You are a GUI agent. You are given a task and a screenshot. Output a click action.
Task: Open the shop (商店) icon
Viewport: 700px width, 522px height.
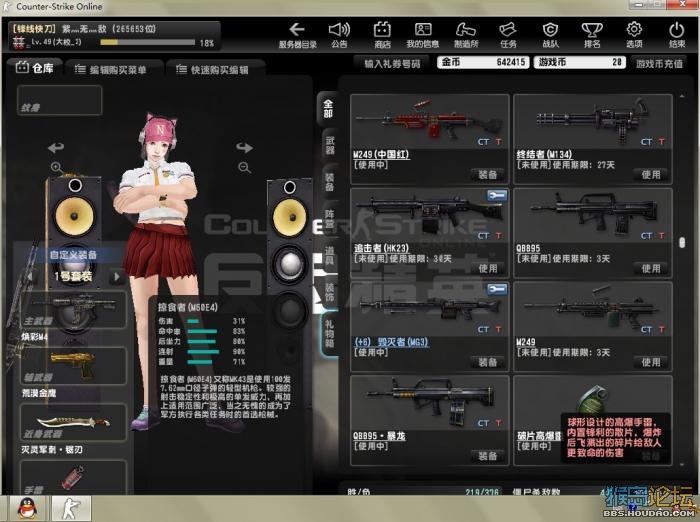[x=382, y=35]
